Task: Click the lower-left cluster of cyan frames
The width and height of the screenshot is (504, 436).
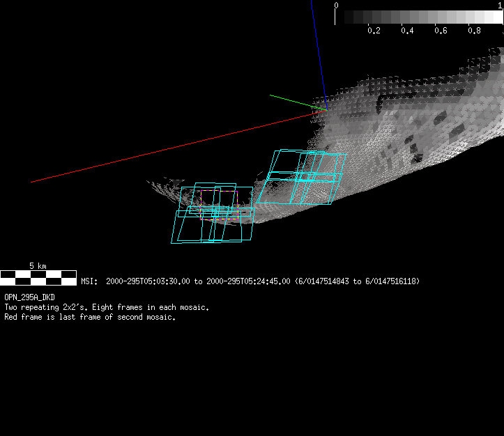Action: point(213,215)
